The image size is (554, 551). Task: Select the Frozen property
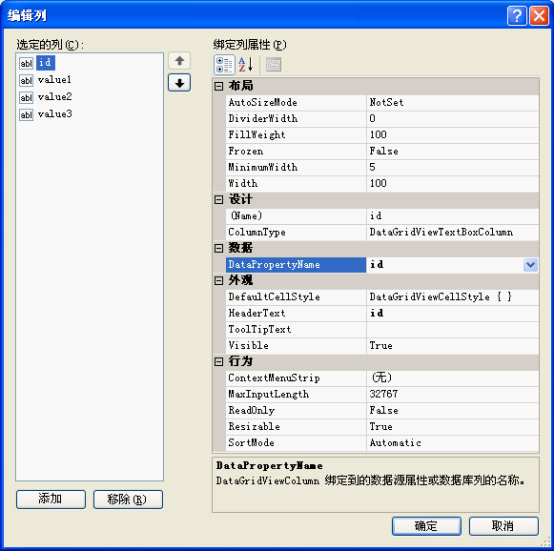point(296,151)
